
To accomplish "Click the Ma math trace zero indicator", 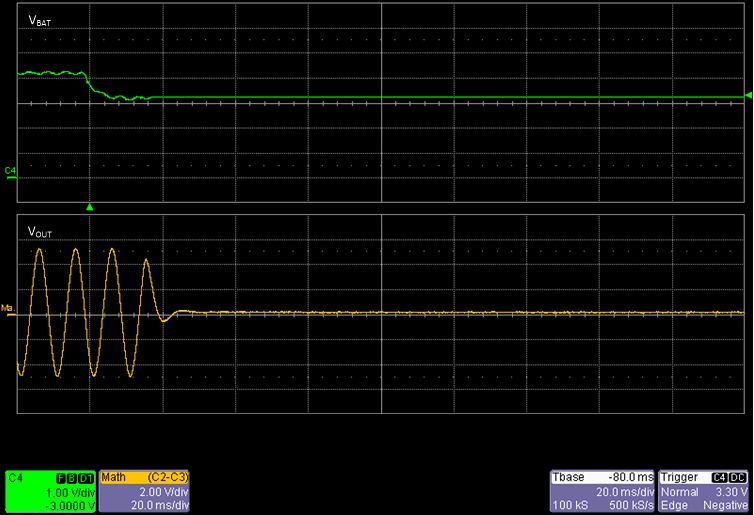I will tap(7, 307).
